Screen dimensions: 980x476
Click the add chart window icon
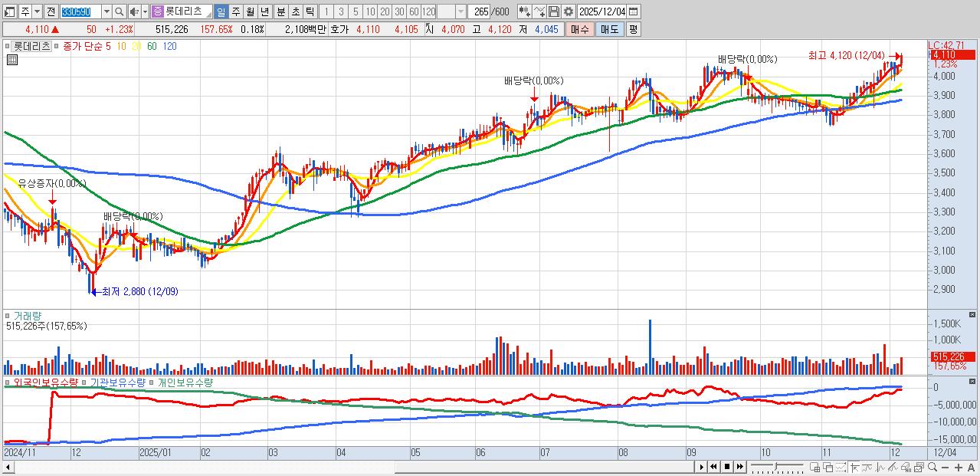click(x=814, y=467)
